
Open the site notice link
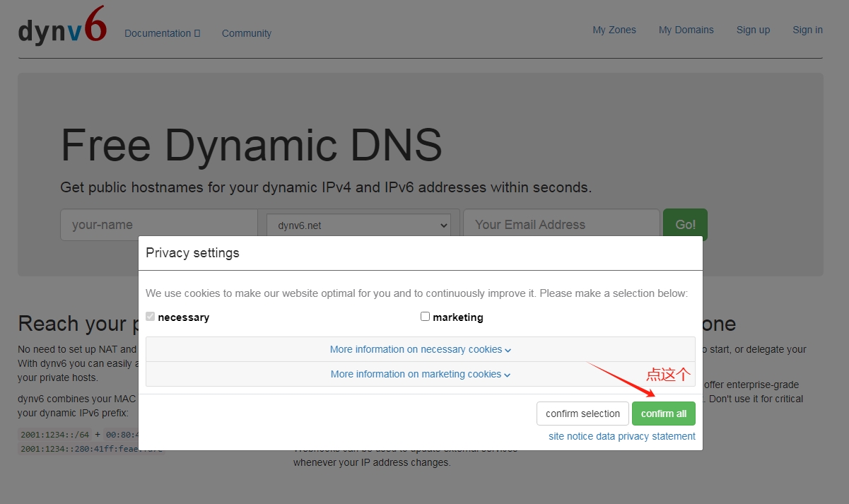(x=570, y=436)
